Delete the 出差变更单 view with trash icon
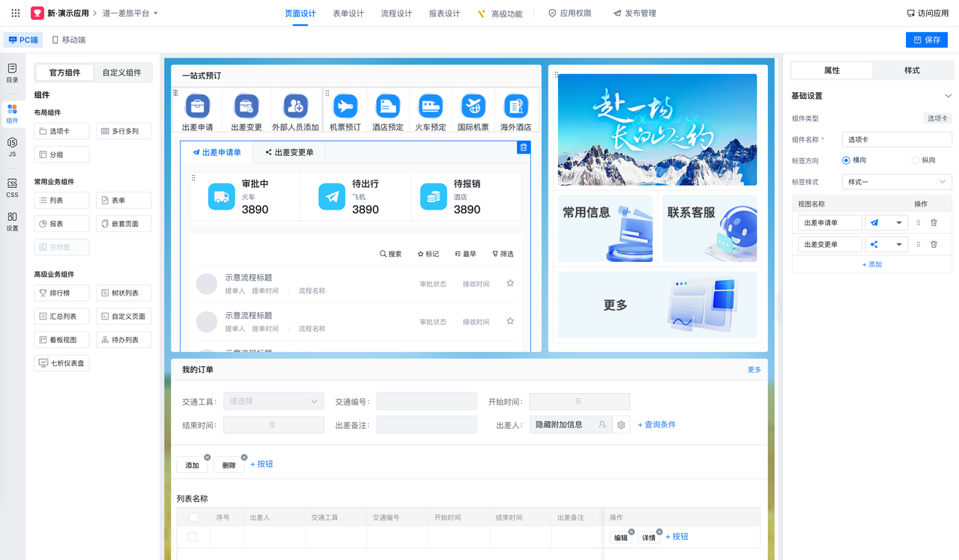The height and width of the screenshot is (560, 959). [x=934, y=244]
